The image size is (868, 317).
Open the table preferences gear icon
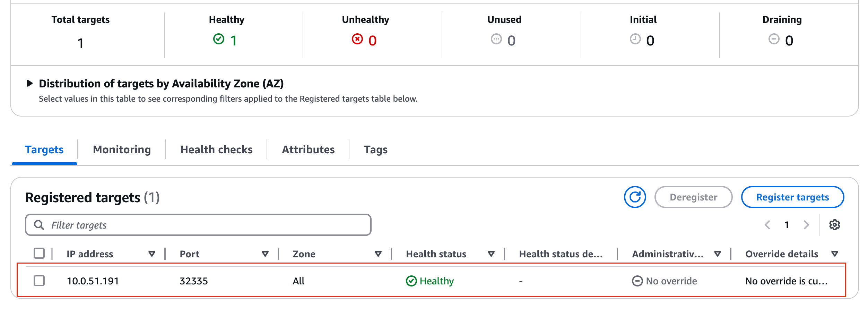pos(834,225)
